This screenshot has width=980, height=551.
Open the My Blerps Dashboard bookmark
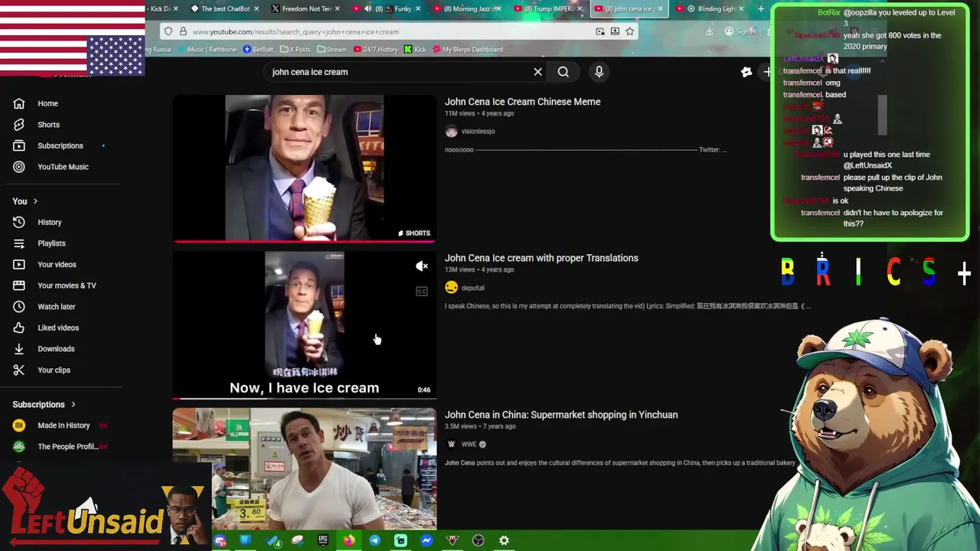click(468, 50)
